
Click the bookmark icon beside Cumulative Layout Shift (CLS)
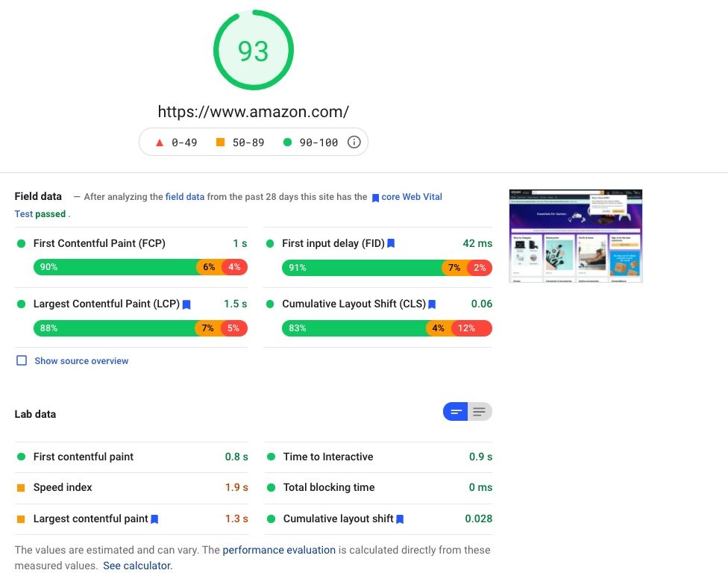pos(432,304)
